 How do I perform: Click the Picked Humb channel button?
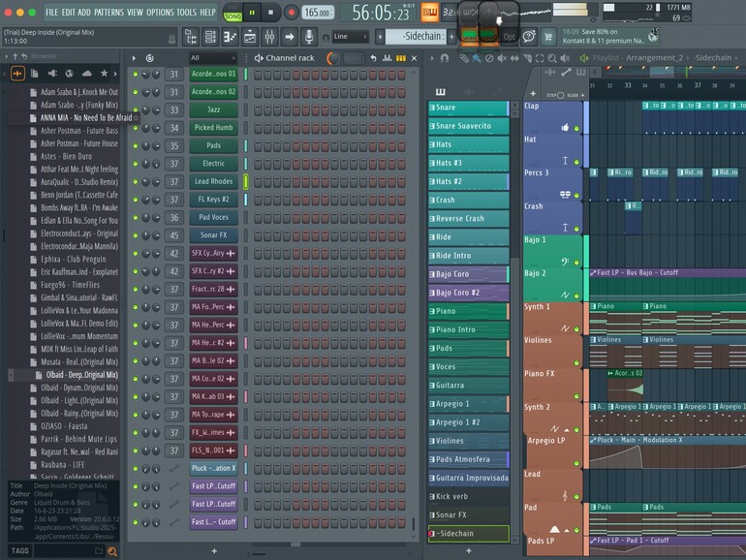(x=213, y=128)
